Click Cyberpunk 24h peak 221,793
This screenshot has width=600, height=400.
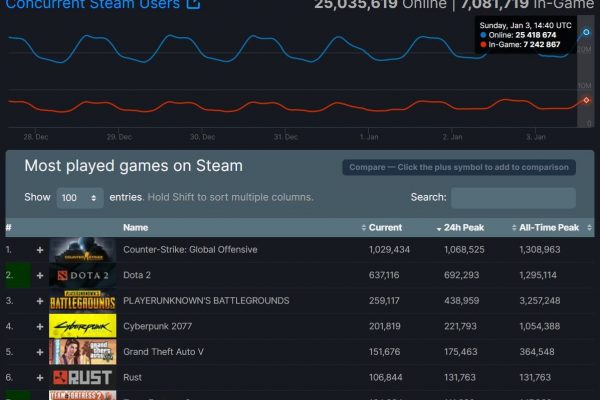pyautogui.click(x=460, y=327)
